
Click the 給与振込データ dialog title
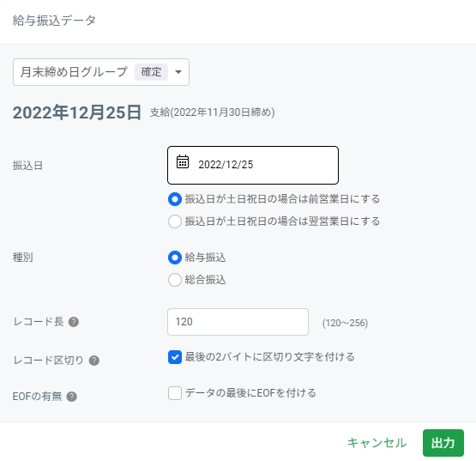coord(54,21)
